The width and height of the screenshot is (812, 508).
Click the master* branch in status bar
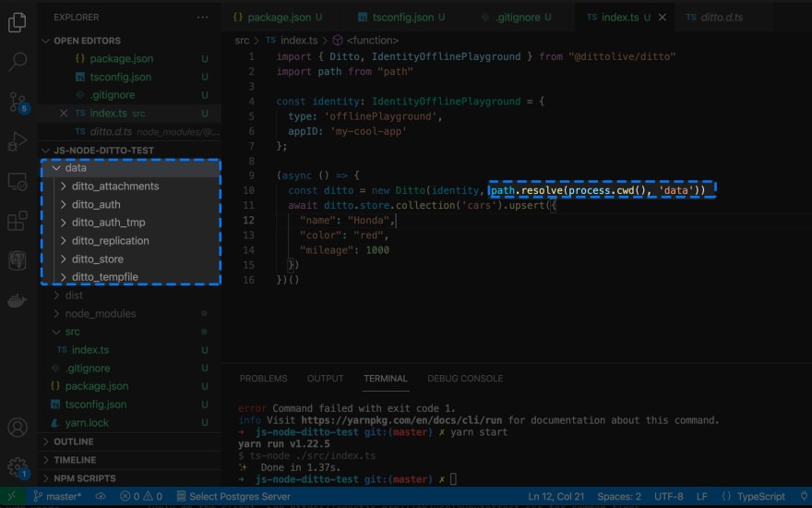tap(57, 496)
